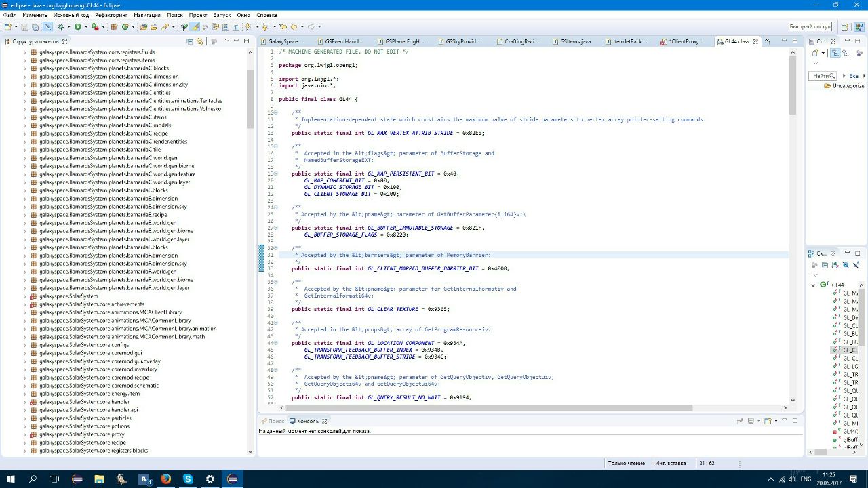
Task: Click Найти search field in task list
Action: point(824,76)
